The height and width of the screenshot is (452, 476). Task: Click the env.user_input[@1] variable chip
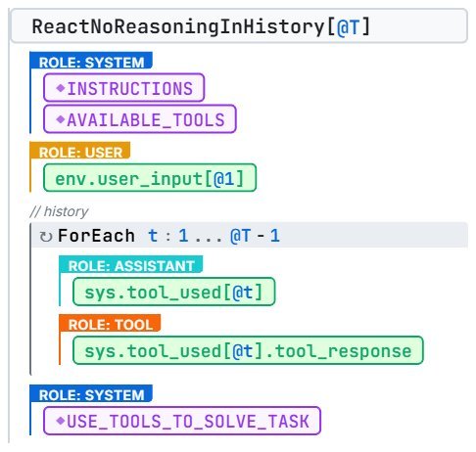coord(150,178)
